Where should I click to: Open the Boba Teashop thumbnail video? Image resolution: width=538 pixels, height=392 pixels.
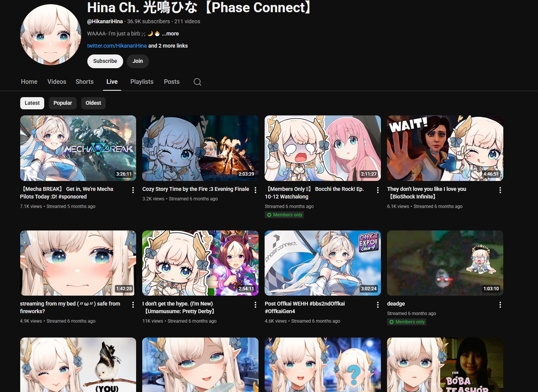pos(445,365)
